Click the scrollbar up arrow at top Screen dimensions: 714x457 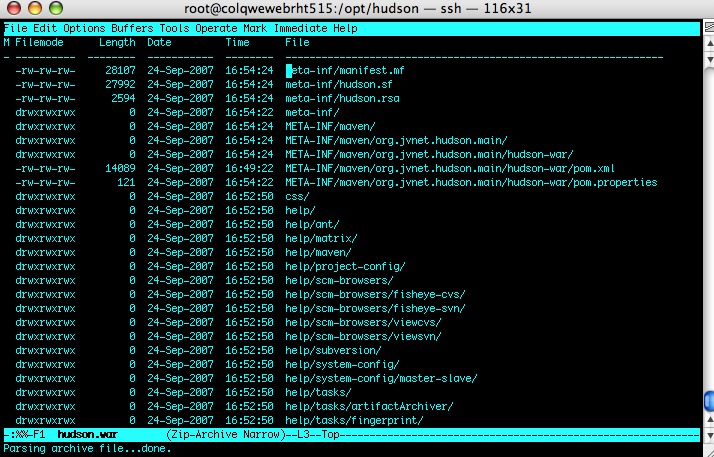[x=709, y=43]
